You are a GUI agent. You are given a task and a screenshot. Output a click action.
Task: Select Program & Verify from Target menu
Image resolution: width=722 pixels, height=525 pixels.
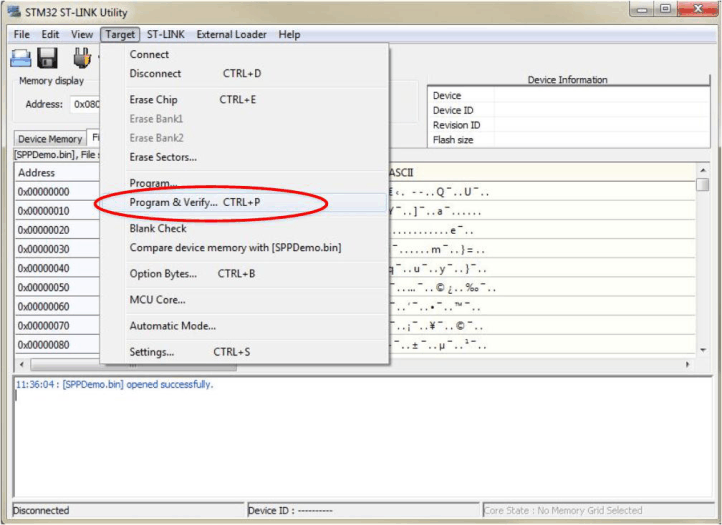[174, 203]
